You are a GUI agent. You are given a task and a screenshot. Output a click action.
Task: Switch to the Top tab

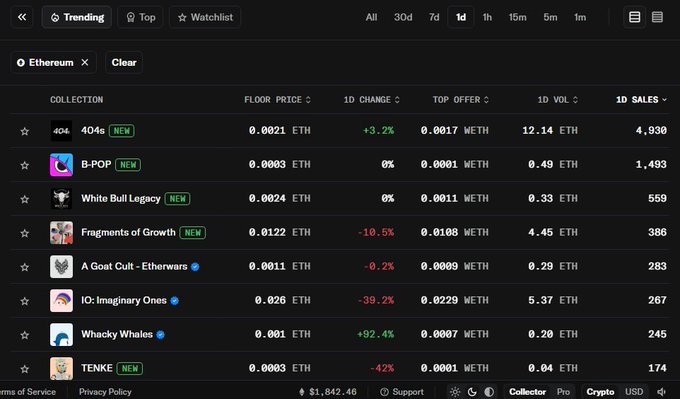tap(140, 17)
